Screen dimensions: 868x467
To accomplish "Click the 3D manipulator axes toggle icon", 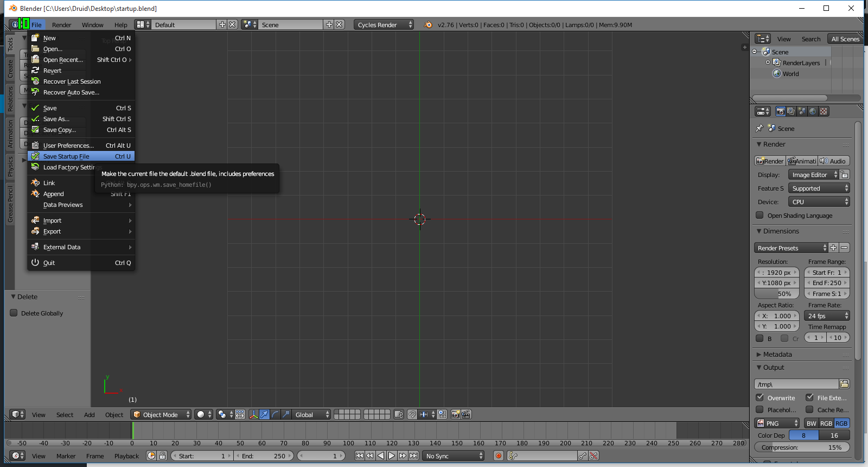I will point(253,414).
